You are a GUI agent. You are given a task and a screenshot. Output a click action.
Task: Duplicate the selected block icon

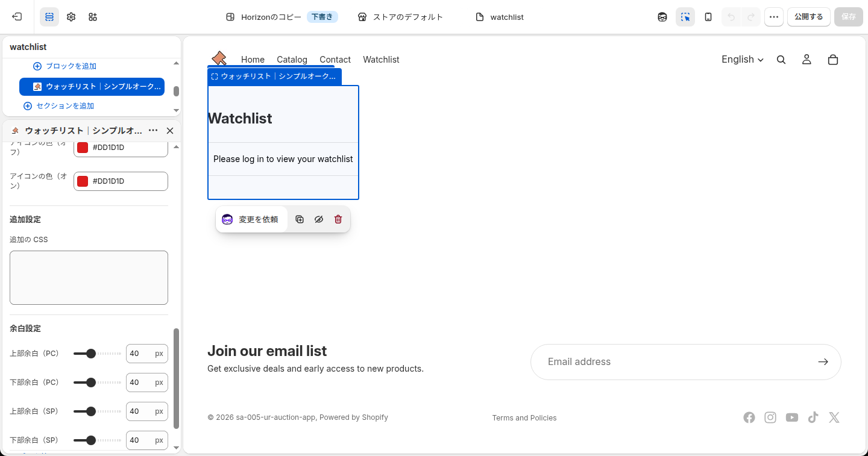300,219
